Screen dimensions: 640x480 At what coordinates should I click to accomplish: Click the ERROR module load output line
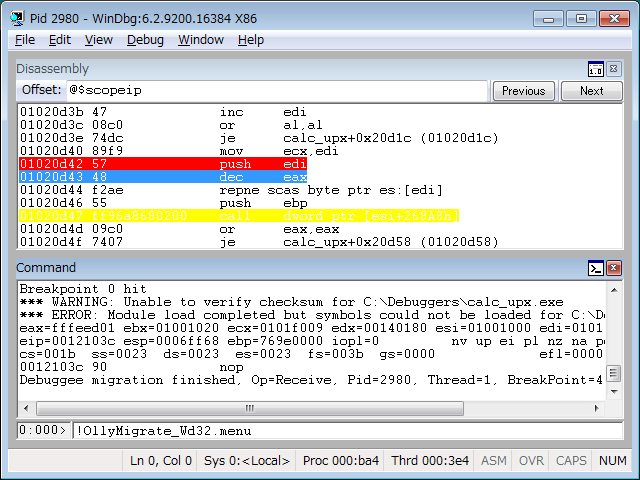[x=312, y=315]
